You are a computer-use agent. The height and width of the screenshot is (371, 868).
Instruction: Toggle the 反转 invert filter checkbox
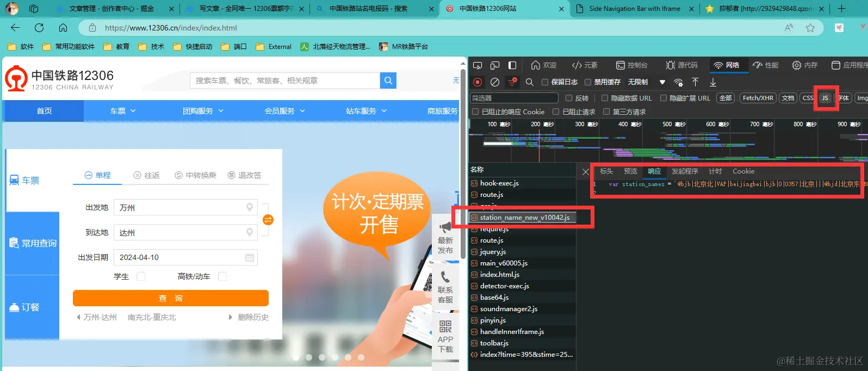(x=569, y=98)
